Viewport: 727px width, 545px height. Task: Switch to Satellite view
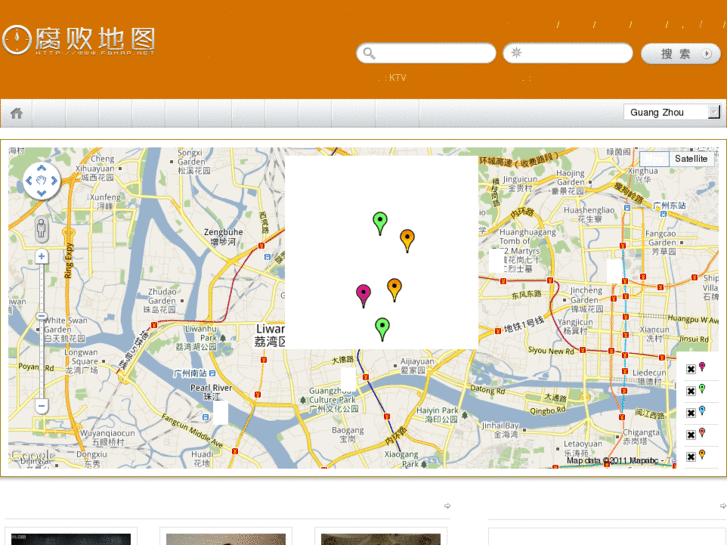[x=691, y=159]
